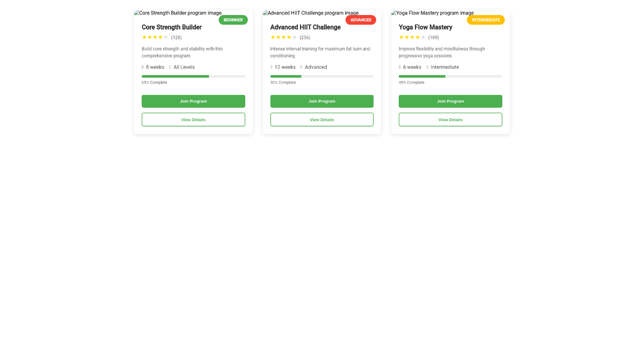Click "View Details" for Advanced HIIT Challenge
This screenshot has height=338, width=644.
coord(321,119)
